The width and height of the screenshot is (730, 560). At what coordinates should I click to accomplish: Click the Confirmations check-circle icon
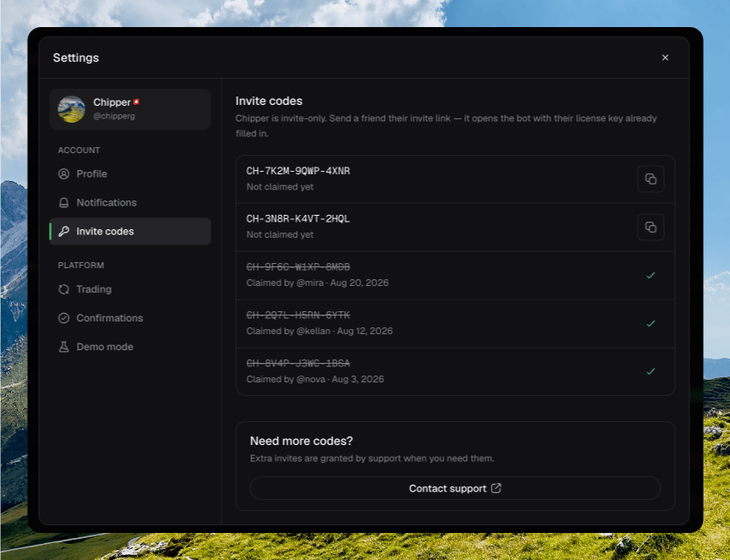[x=63, y=318]
